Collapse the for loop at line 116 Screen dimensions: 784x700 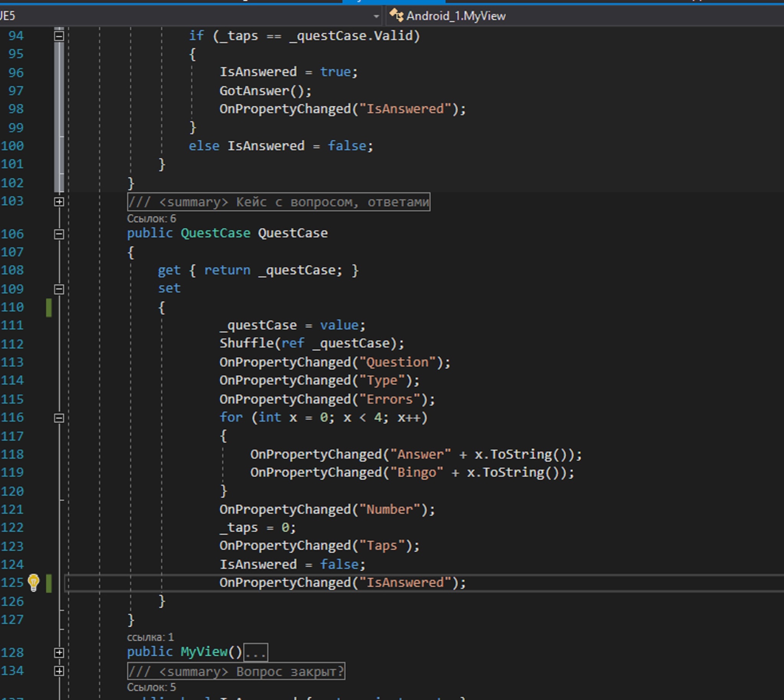pyautogui.click(x=59, y=418)
